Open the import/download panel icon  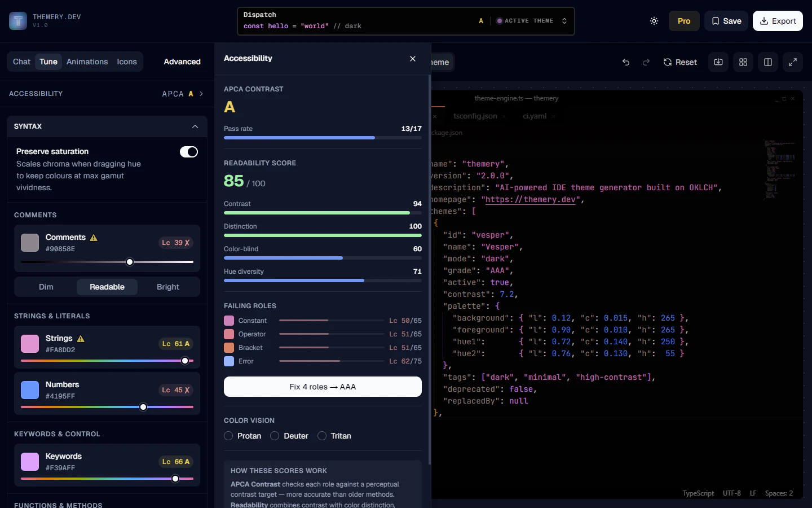(x=718, y=62)
